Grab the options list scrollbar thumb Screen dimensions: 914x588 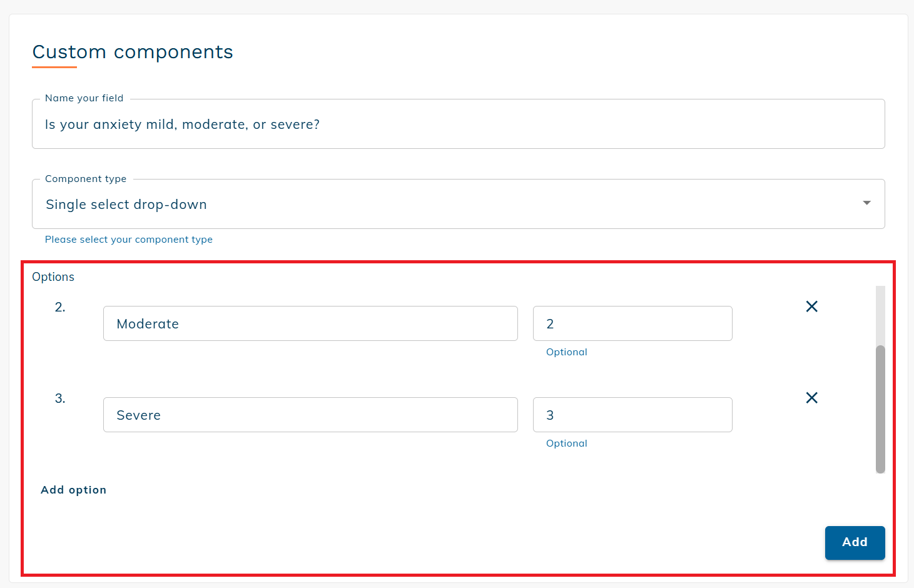pyautogui.click(x=880, y=409)
